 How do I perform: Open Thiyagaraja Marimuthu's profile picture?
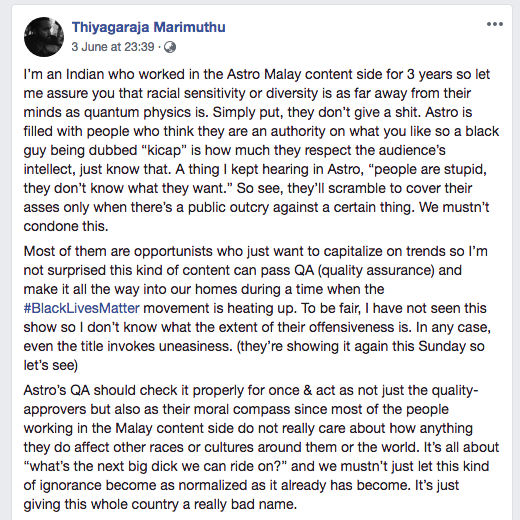tap(44, 37)
